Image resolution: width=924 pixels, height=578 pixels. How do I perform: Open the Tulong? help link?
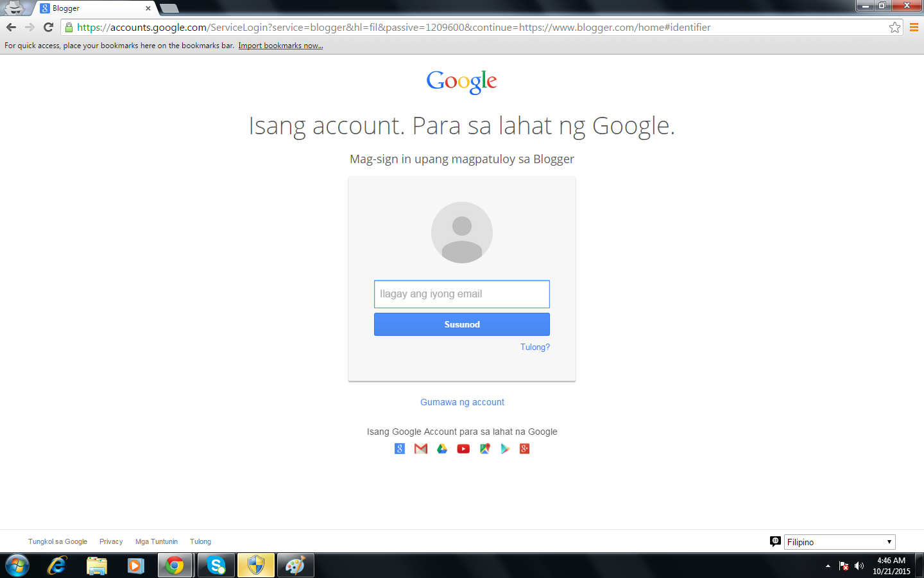(x=535, y=347)
